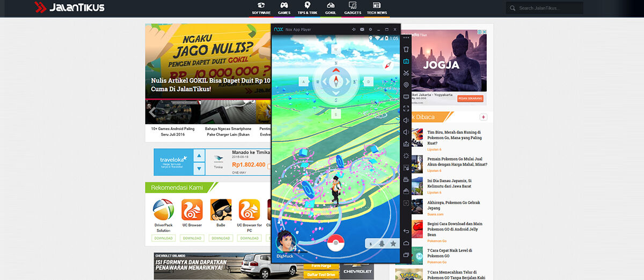Image resolution: width=644 pixels, height=280 pixels.
Task: Open the Gokil menu item
Action: click(331, 8)
